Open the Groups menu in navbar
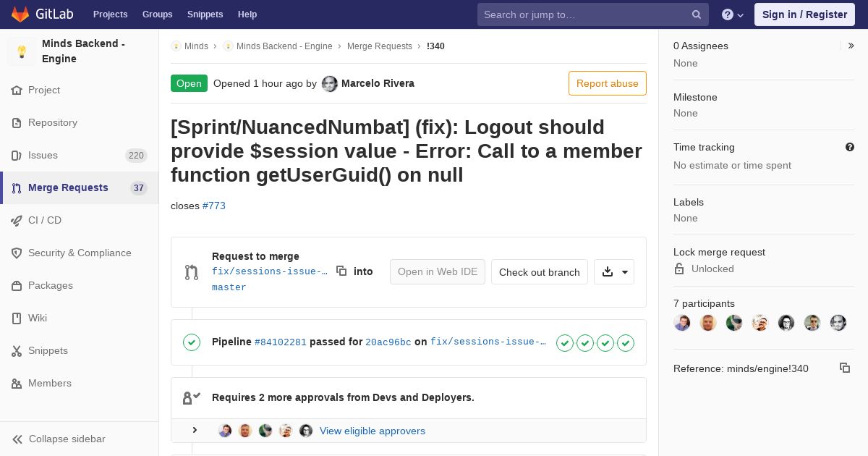The width and height of the screenshot is (868, 456). pyautogui.click(x=157, y=14)
